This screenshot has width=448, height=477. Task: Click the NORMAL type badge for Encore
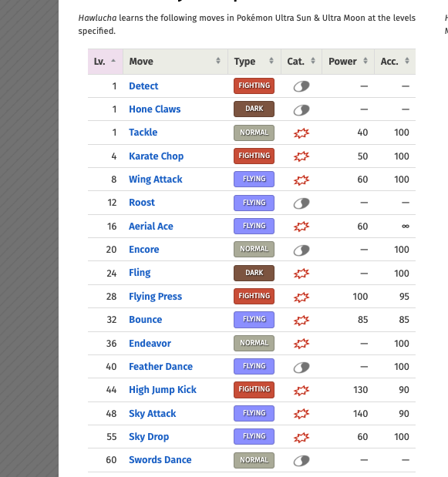(254, 249)
